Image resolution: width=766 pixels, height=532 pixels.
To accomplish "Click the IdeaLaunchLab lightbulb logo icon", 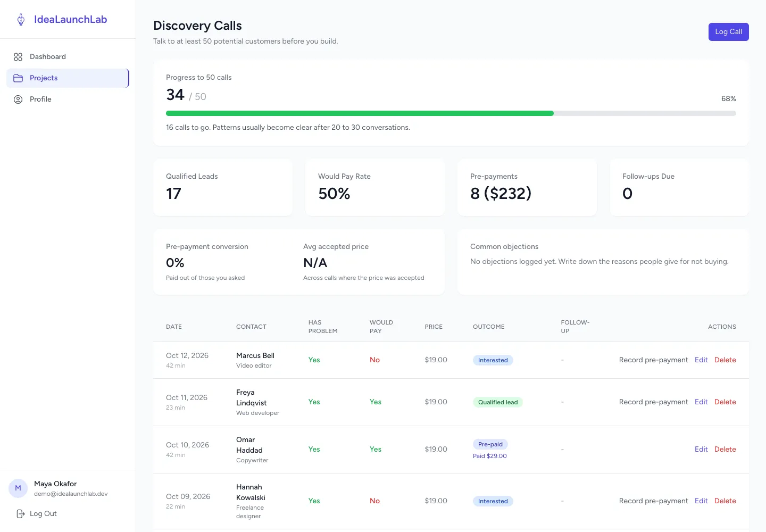I will 21,20.
